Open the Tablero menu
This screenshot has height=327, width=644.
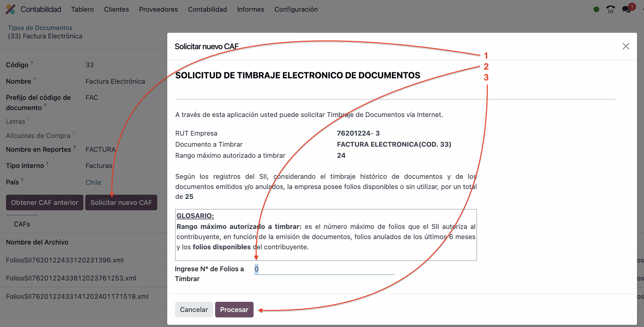(83, 9)
